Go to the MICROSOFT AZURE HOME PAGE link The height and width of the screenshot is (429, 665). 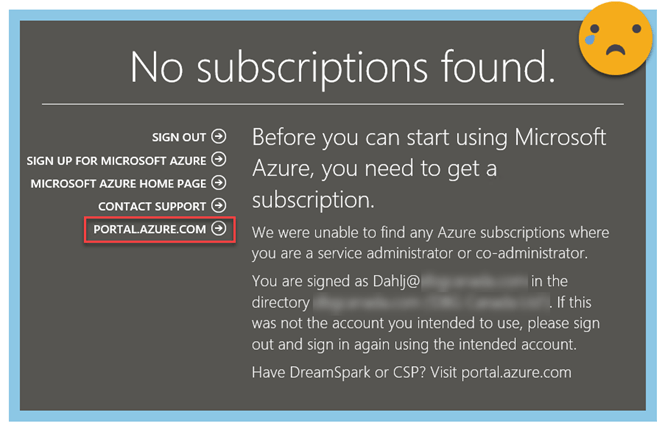pos(118,184)
